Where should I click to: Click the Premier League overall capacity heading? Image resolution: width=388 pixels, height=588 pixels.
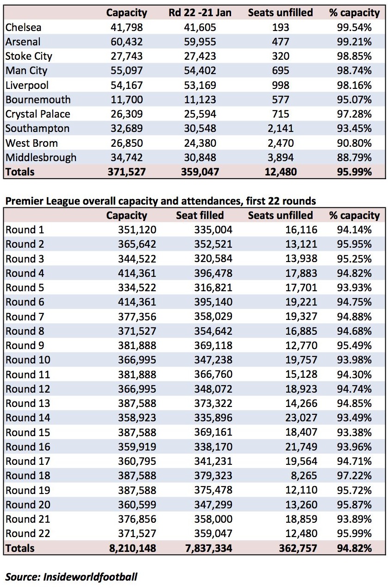coord(161,201)
